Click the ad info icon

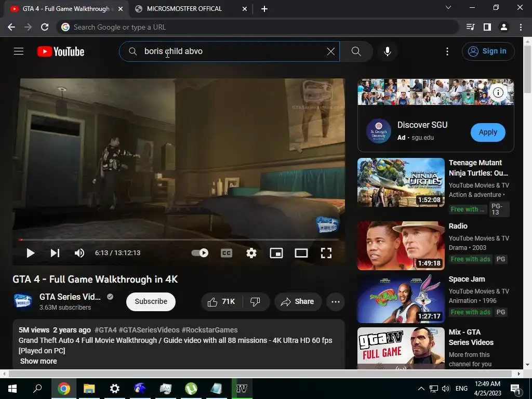pos(498,92)
